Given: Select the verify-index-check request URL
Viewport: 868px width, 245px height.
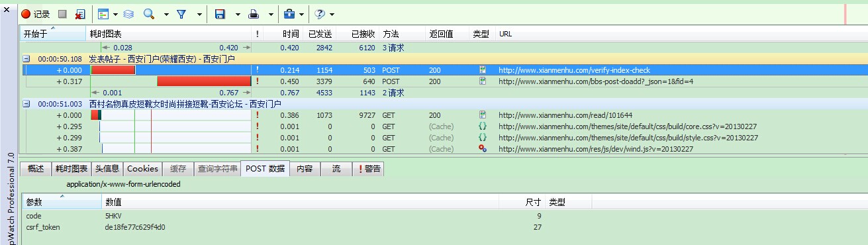Looking at the screenshot, I should tap(574, 70).
